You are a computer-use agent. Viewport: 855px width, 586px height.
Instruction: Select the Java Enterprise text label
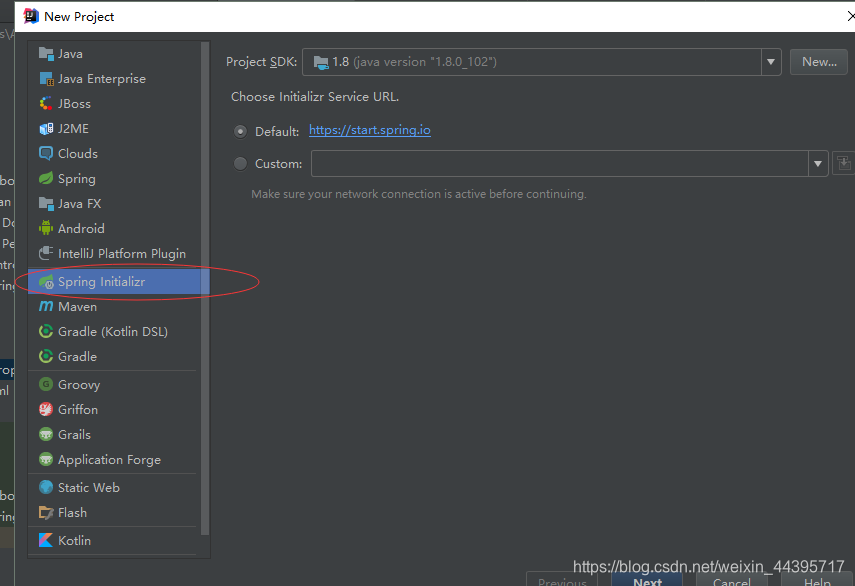click(x=102, y=79)
